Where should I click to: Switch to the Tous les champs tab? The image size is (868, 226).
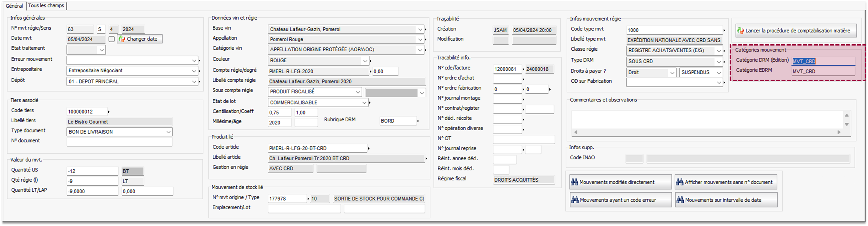[46, 5]
